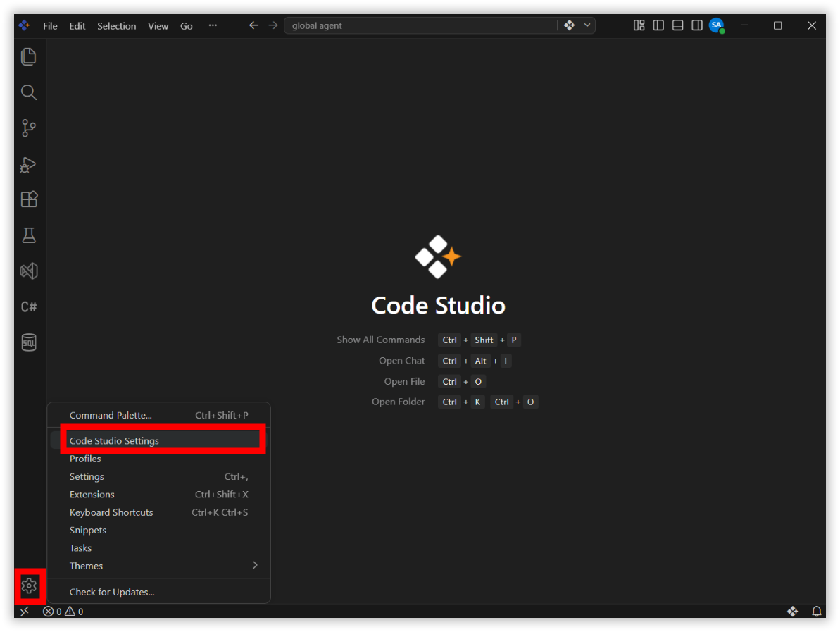Open Keyboard Shortcuts from the menu
The image size is (840, 632).
(160, 512)
